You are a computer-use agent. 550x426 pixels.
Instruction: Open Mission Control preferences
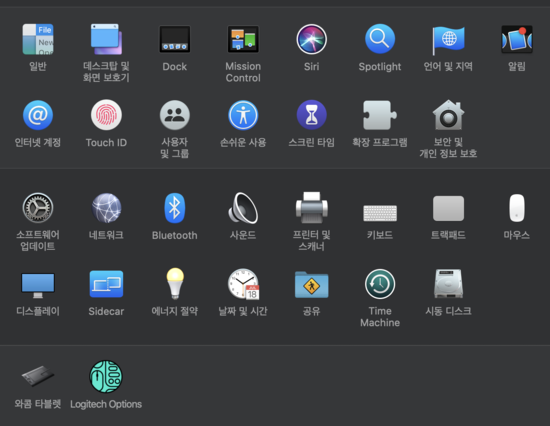click(243, 39)
